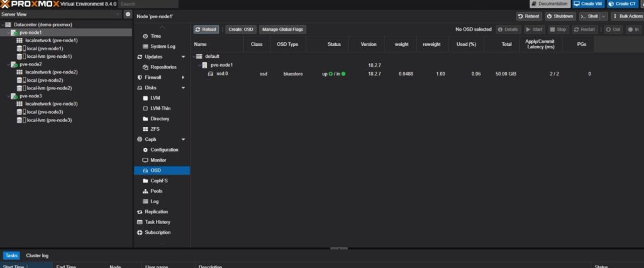Select Datacenter (demo-proxmox) tree node

tap(43, 25)
